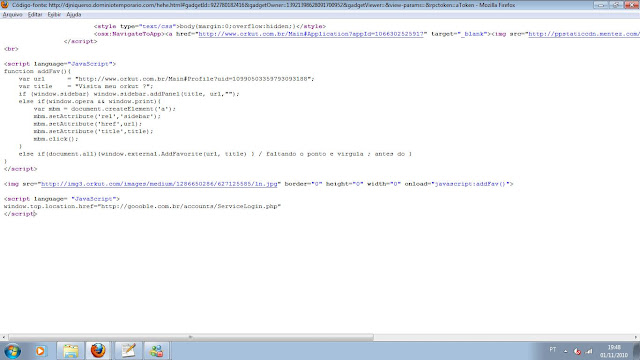Screen dimensions: 640x360
Task: Click the network signal tray icon
Action: click(589, 351)
